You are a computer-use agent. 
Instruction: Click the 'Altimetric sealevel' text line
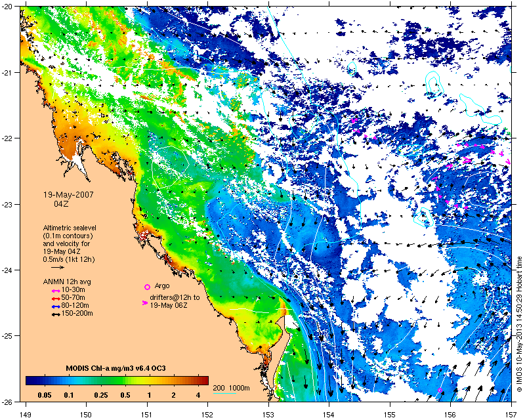70,228
